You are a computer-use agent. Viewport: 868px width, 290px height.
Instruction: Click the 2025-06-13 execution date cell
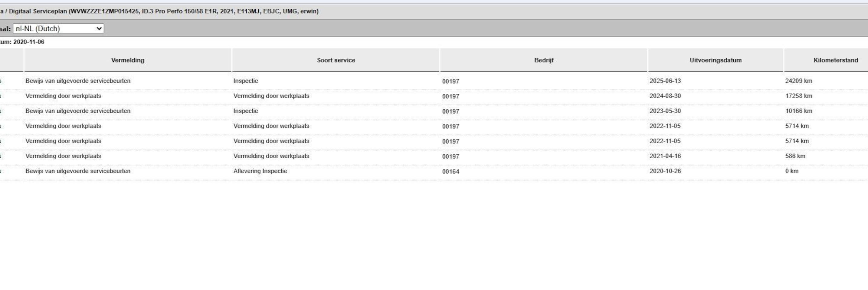665,81
